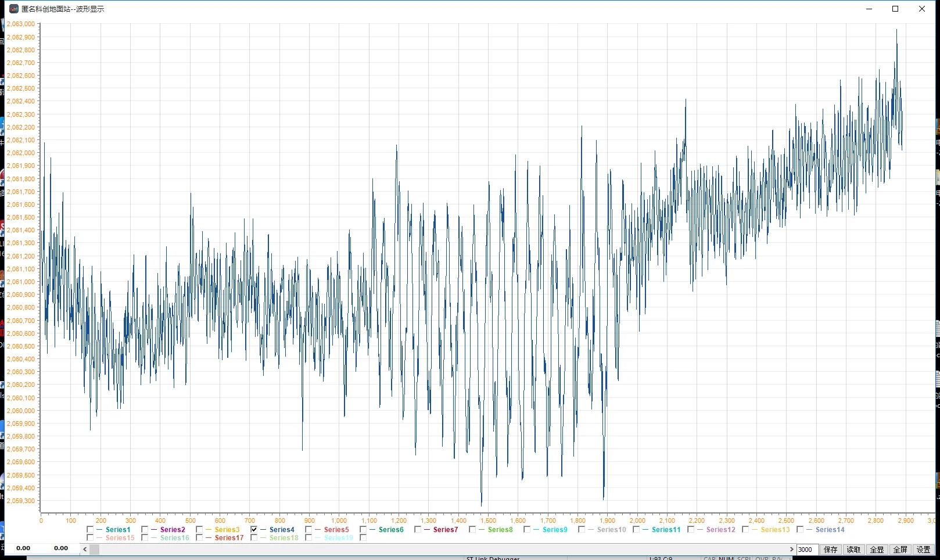Click the Y-axis label 2,059,300

(21, 501)
